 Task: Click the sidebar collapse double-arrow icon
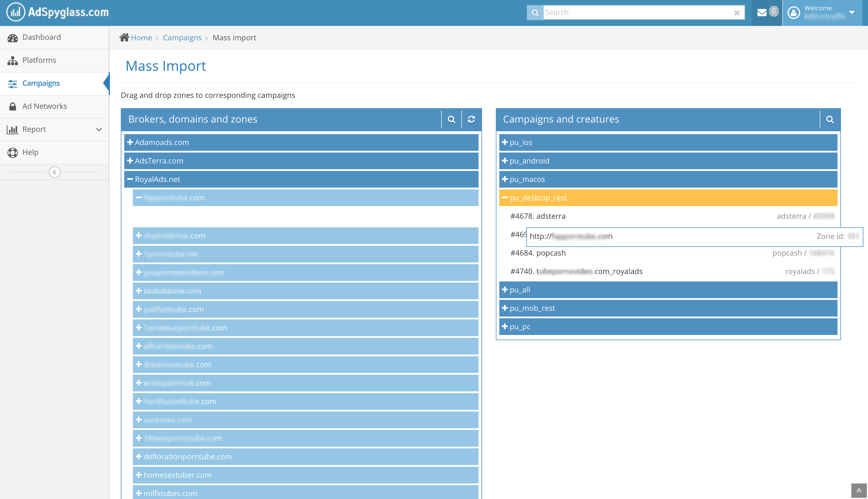(54, 172)
